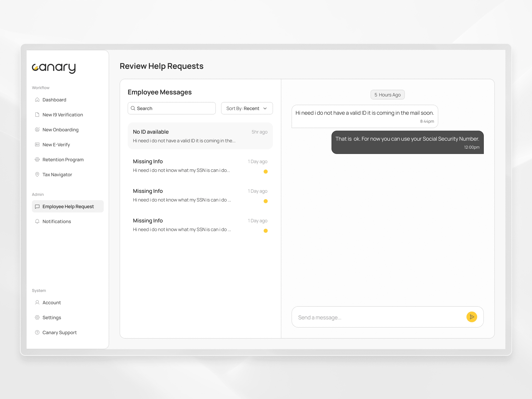Click the Retention Program icon
Image resolution: width=532 pixels, height=399 pixels.
pyautogui.click(x=37, y=159)
